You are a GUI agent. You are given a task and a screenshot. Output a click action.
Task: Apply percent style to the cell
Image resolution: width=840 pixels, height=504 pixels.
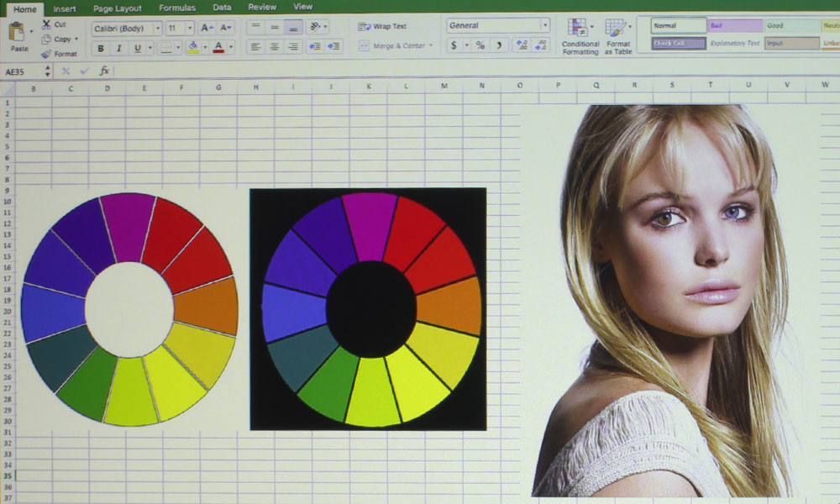(x=480, y=45)
